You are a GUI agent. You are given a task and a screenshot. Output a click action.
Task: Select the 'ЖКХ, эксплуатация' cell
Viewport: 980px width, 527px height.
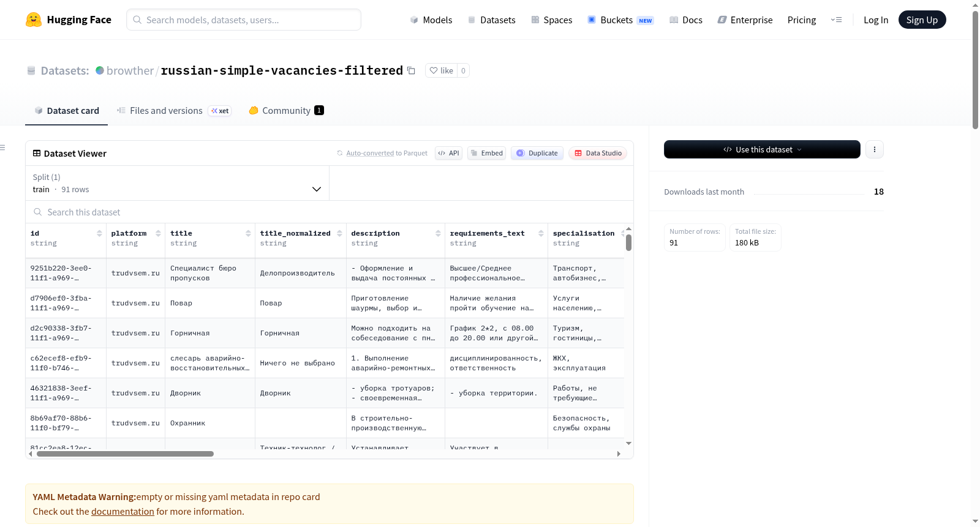pos(586,363)
